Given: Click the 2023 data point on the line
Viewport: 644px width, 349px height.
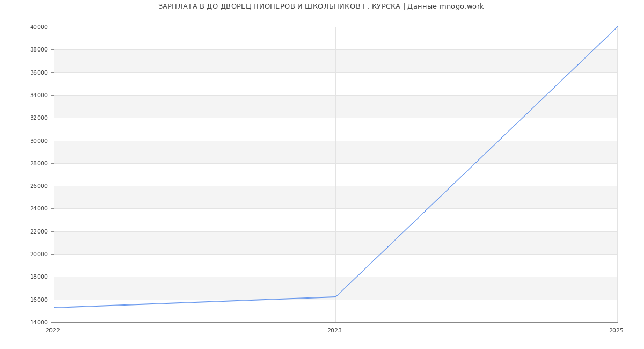Looking at the screenshot, I should 335,297.
